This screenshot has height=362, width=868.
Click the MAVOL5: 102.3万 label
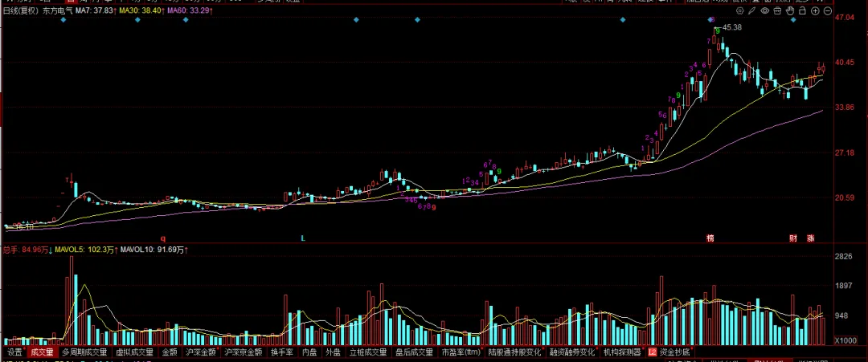point(84,250)
